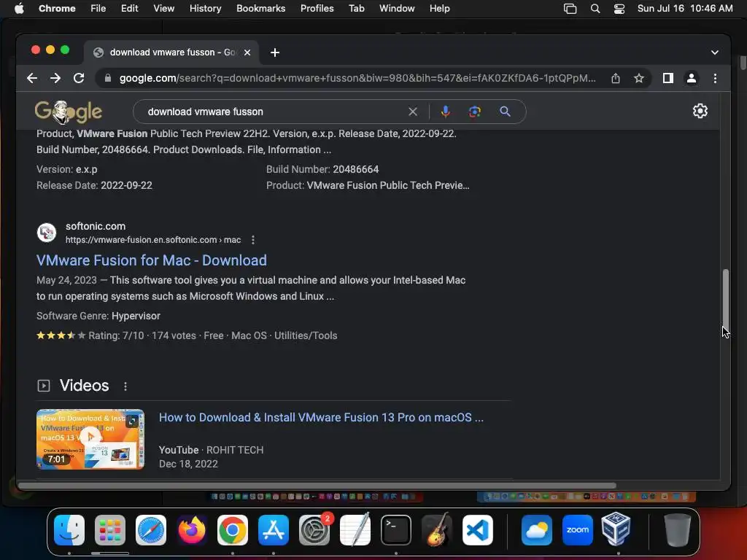Submit search with the magnifier icon
Viewport: 747px width, 560px height.
(x=505, y=112)
